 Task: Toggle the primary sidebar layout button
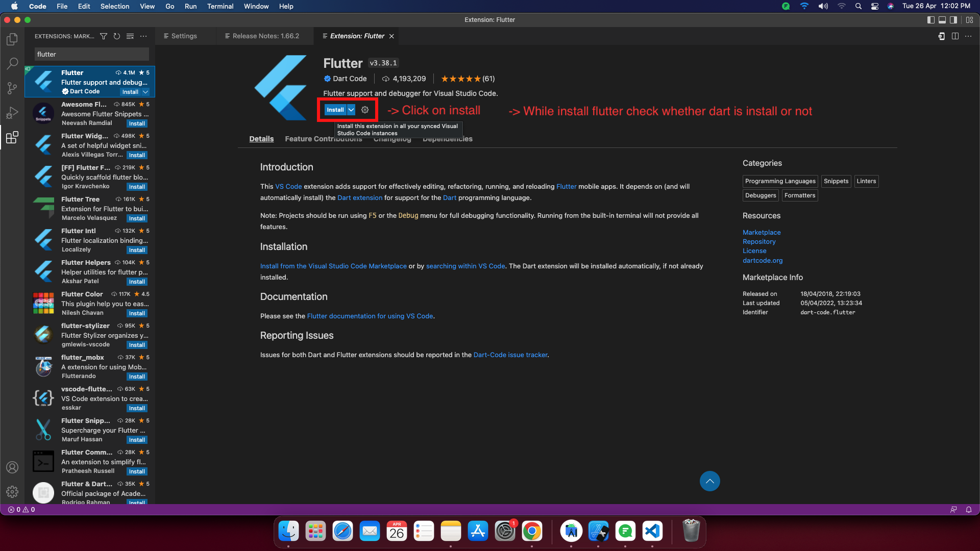pos(931,20)
